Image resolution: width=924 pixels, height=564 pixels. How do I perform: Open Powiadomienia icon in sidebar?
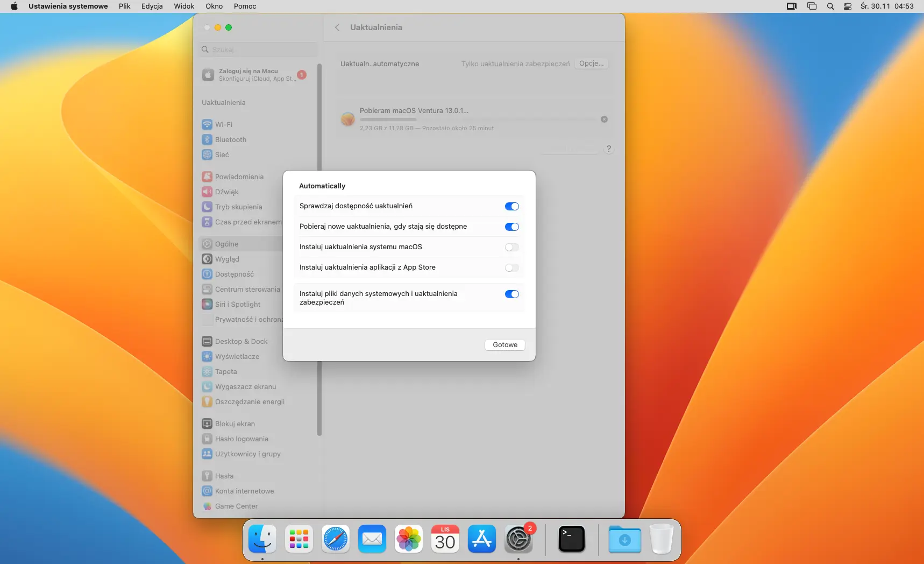(207, 177)
